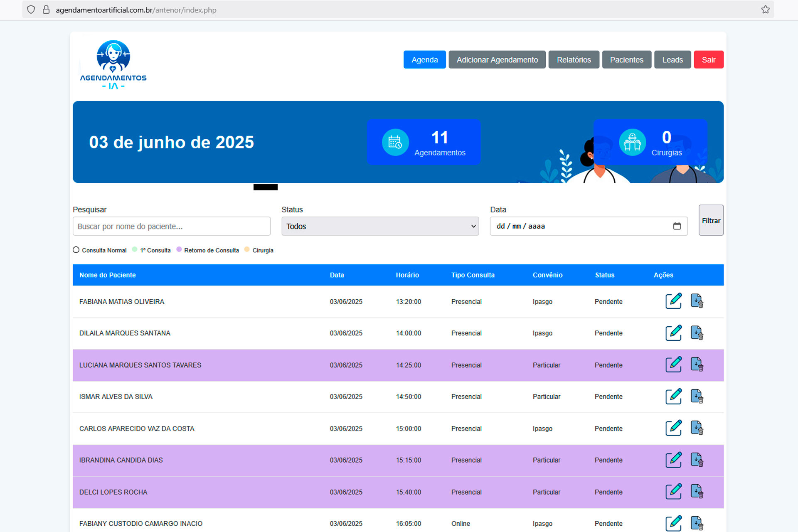Click the Agendamentos calendar icon

pyautogui.click(x=395, y=143)
